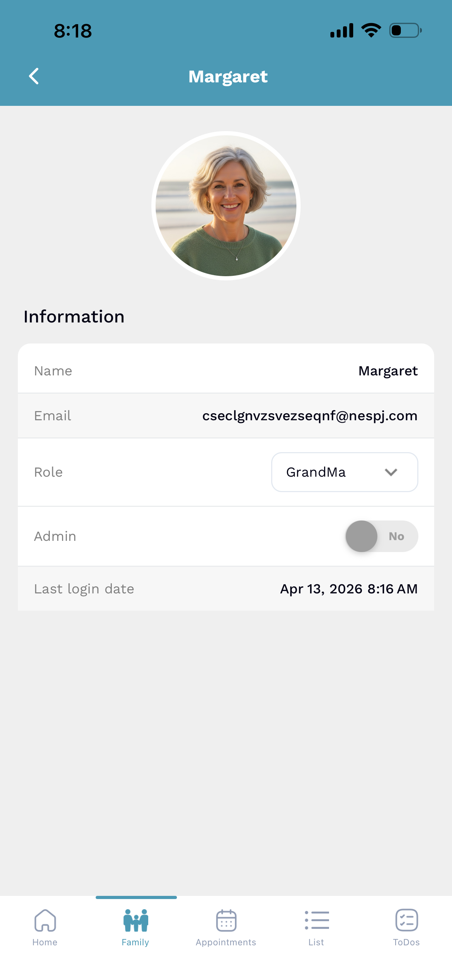Viewport: 452px width, 980px height.
Task: Tap the Wi-Fi icon in the status bar
Action: (x=371, y=30)
